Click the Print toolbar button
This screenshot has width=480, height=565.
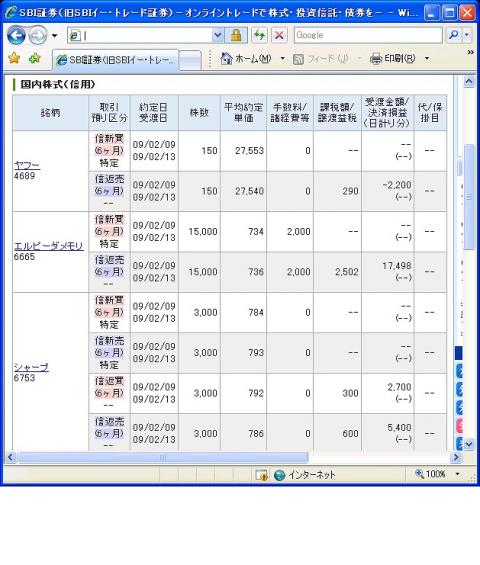393,58
